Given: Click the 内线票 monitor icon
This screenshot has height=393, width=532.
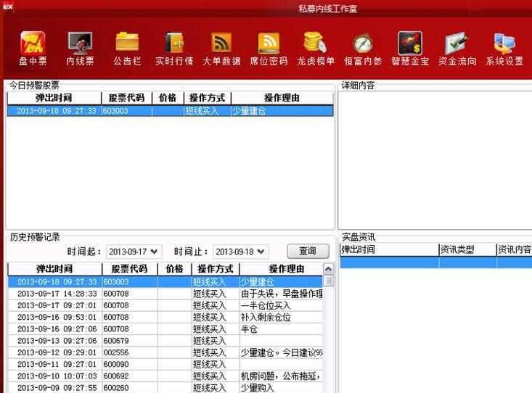Looking at the screenshot, I should click(x=80, y=44).
